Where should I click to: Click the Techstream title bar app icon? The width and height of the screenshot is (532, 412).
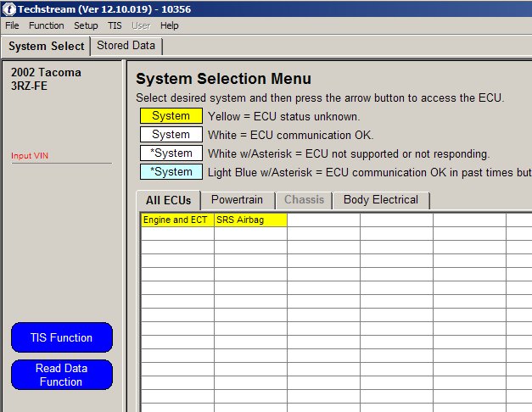click(x=9, y=9)
